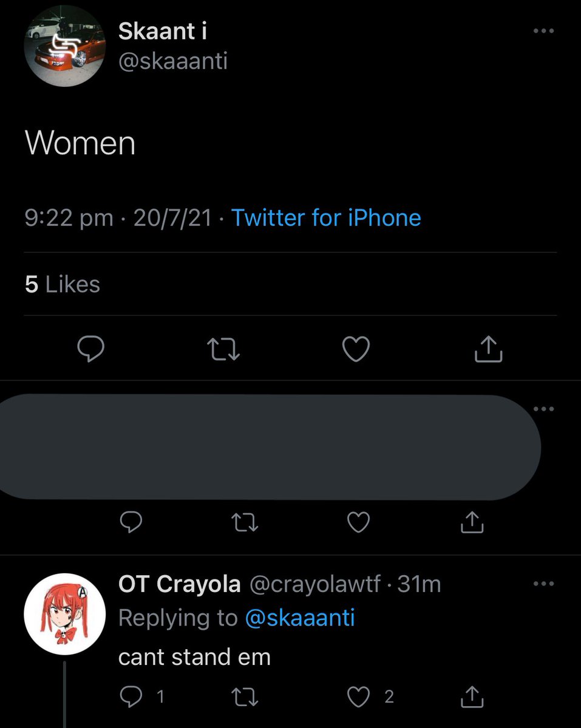Share the main tweet by Skaant i

coord(488,349)
